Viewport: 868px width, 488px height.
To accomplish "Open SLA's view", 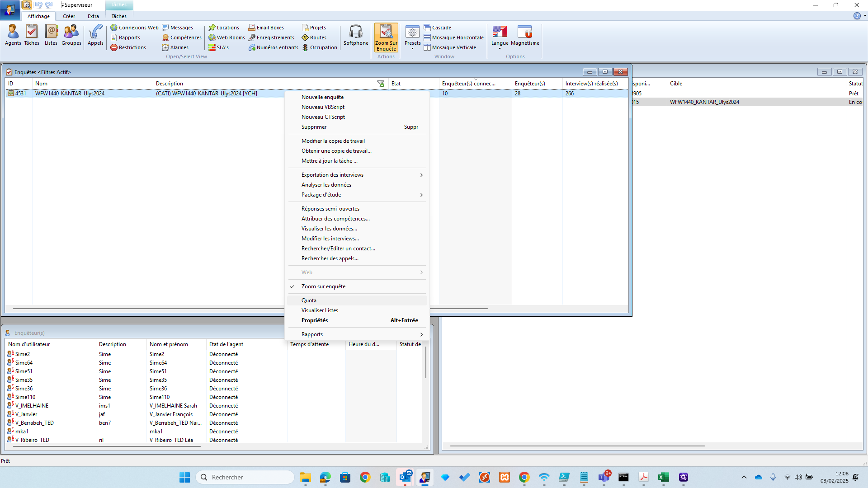I will [219, 47].
